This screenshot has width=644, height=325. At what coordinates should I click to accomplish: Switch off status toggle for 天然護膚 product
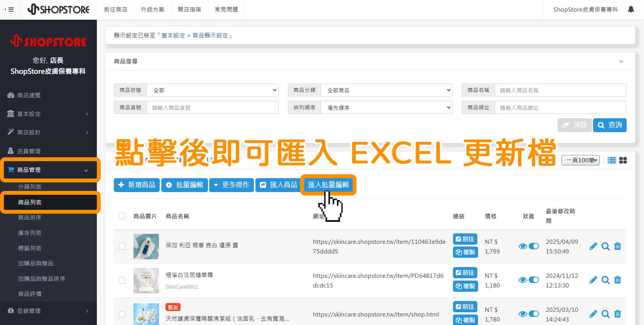(534, 314)
